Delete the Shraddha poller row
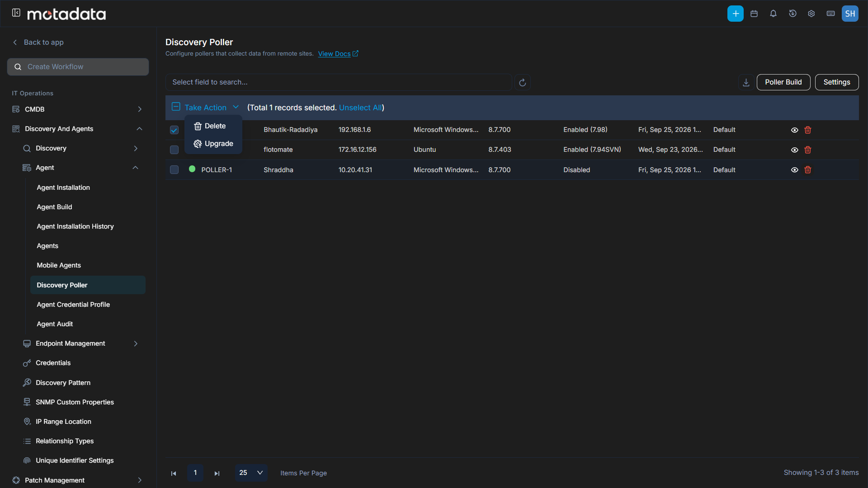The width and height of the screenshot is (868, 488). pyautogui.click(x=808, y=170)
